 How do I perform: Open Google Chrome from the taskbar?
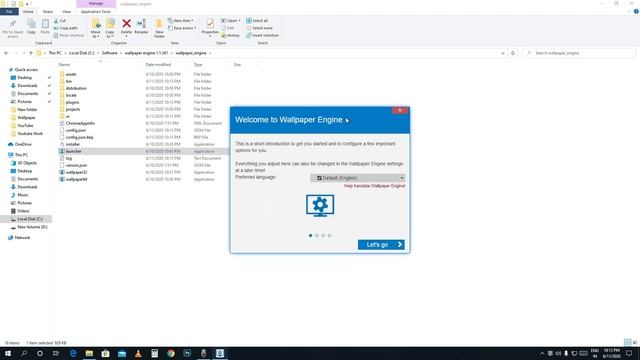click(x=171, y=353)
